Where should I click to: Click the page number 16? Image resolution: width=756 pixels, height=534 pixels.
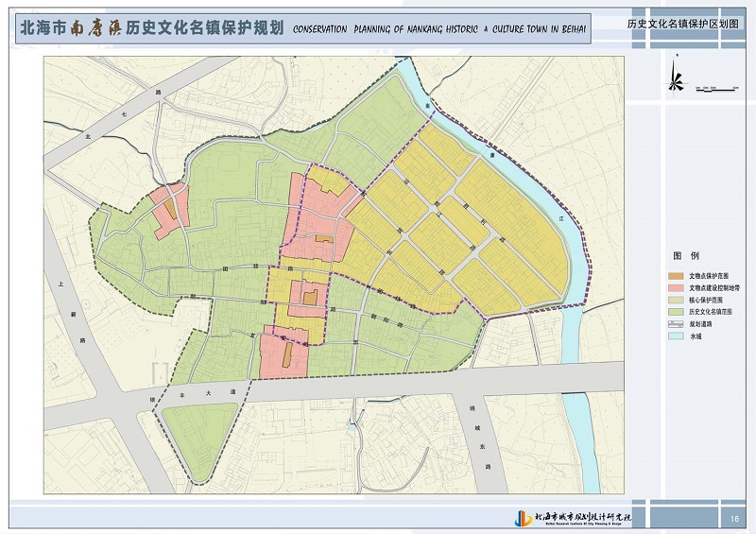(x=733, y=519)
